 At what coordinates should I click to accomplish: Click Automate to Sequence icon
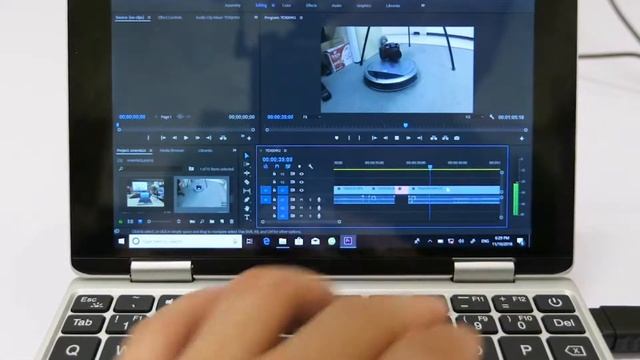[x=192, y=222]
